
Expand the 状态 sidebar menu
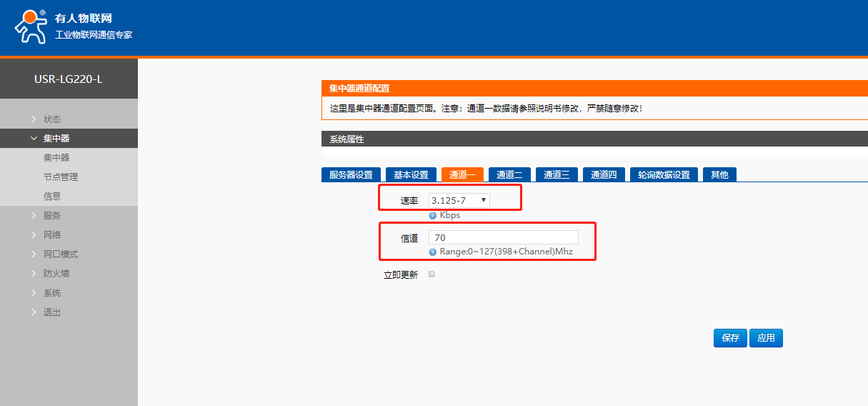click(51, 119)
